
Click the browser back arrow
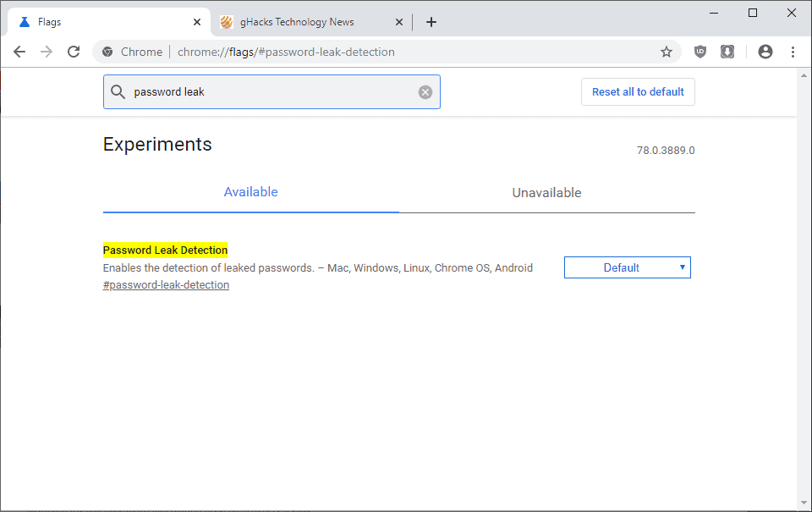19,52
